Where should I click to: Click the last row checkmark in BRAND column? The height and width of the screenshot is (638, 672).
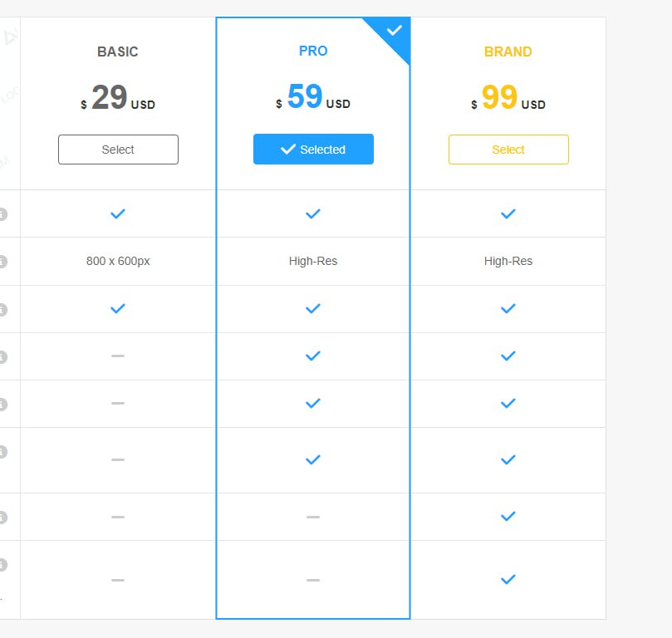[508, 580]
